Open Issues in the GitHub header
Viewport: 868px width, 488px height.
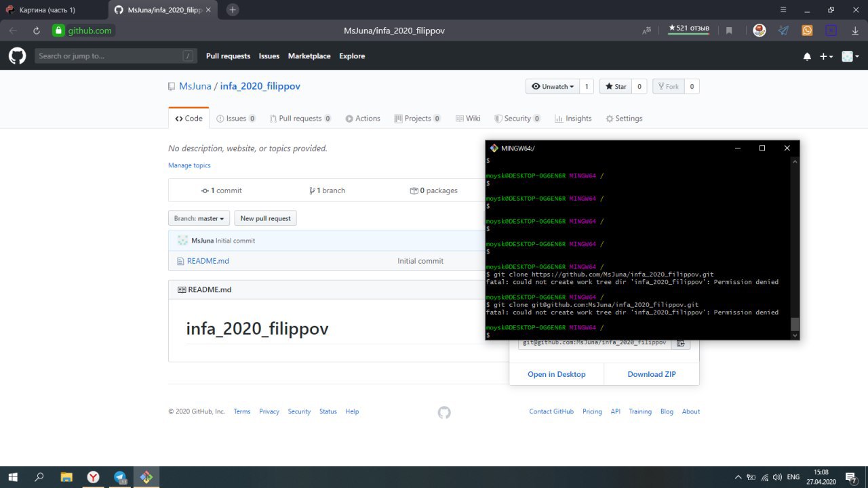269,56
